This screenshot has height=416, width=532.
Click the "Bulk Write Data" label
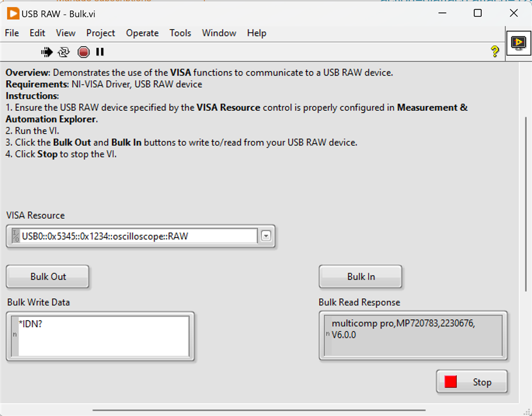(38, 302)
